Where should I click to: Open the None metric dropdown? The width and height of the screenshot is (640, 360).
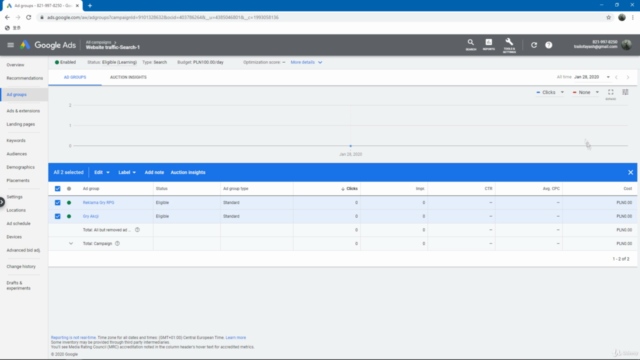585,92
